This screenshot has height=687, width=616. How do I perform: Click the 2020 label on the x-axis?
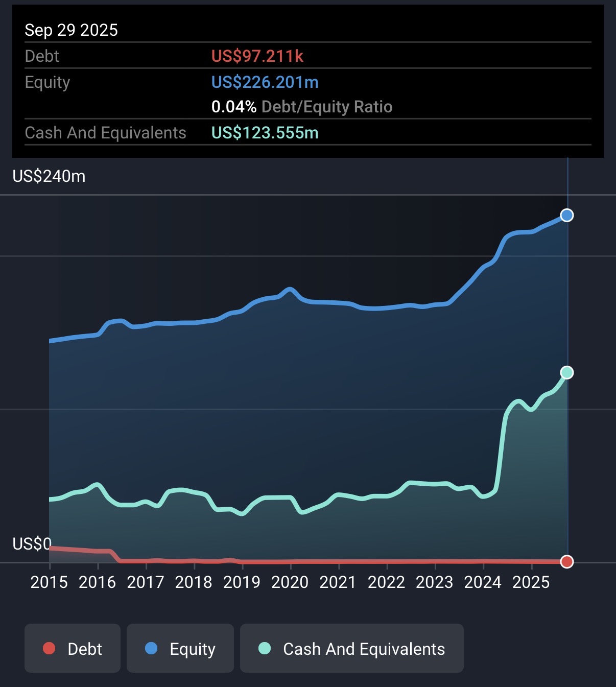point(290,582)
